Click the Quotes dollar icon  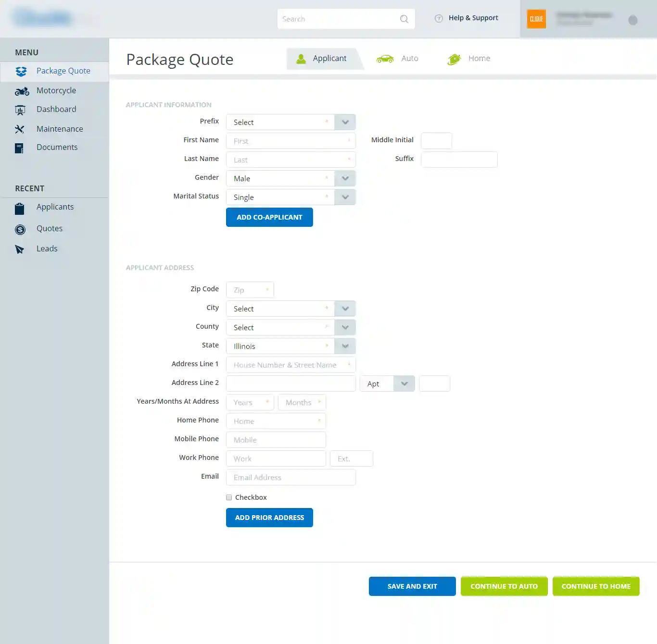coord(20,230)
